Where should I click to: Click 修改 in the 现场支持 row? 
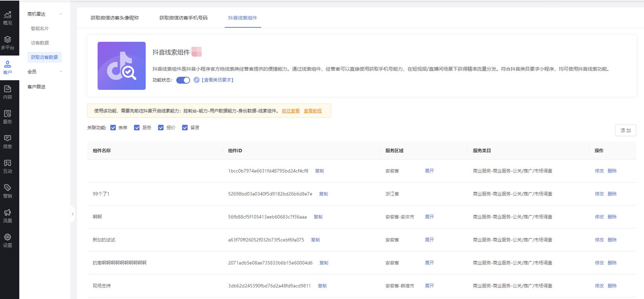point(599,286)
